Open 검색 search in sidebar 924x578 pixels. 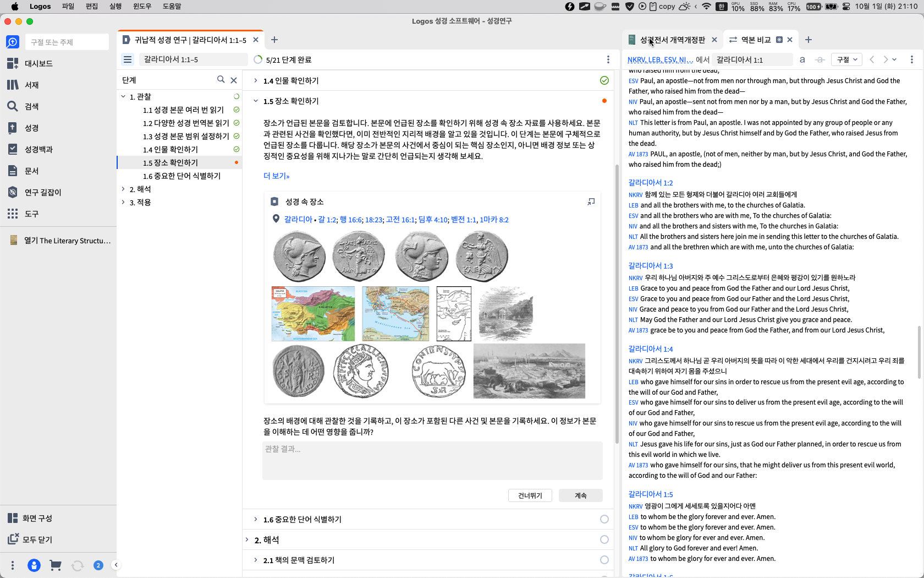coord(23,106)
